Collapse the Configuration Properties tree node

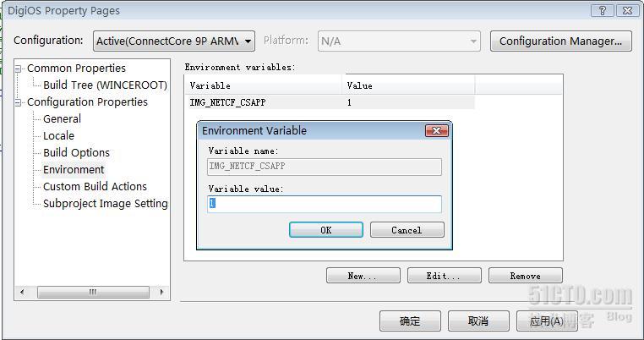click(18, 102)
